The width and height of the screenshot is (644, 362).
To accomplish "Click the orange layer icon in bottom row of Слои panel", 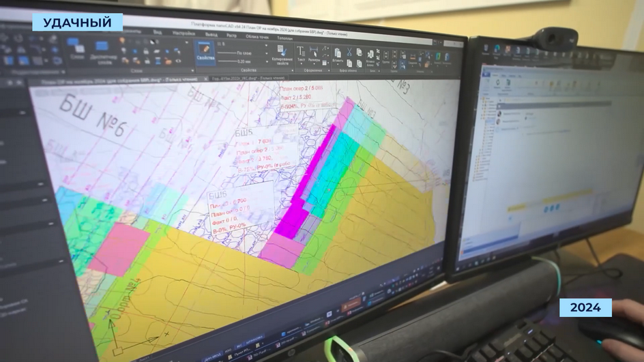I will (x=168, y=61).
